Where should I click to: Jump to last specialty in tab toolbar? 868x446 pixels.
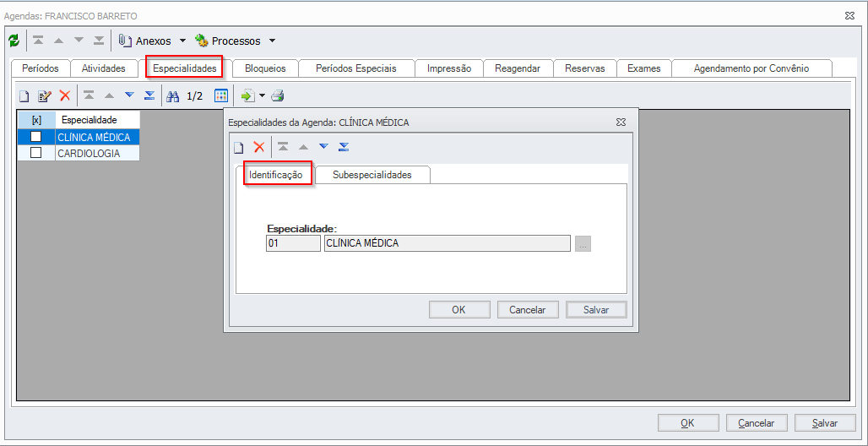tap(149, 95)
